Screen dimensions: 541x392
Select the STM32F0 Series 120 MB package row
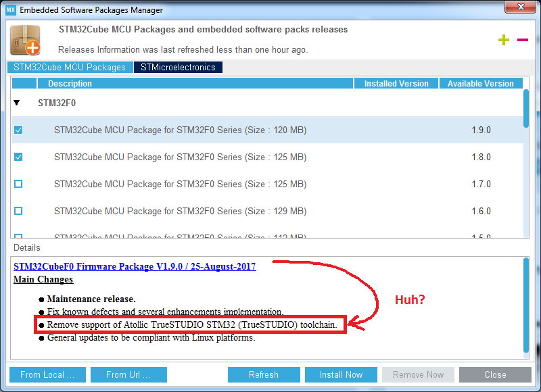click(x=267, y=130)
